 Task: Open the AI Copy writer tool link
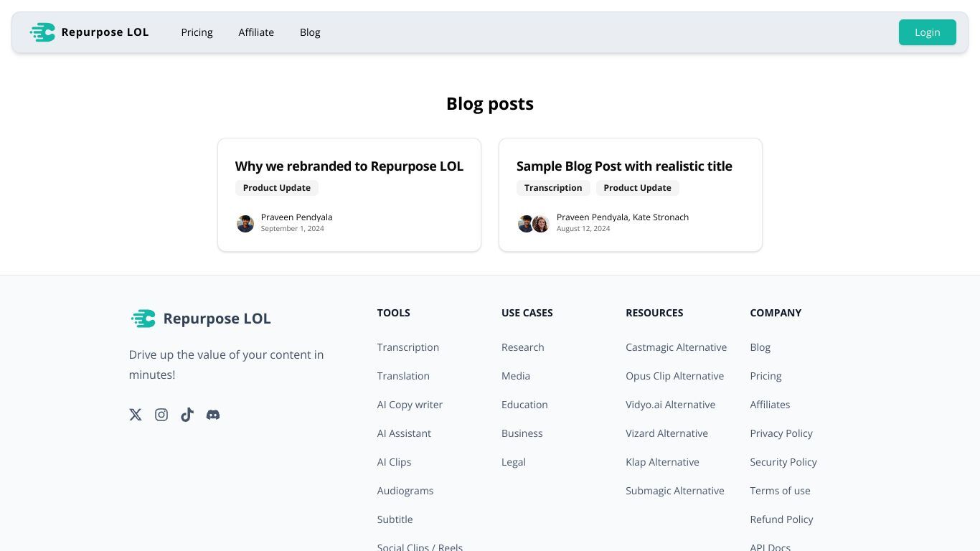point(410,405)
